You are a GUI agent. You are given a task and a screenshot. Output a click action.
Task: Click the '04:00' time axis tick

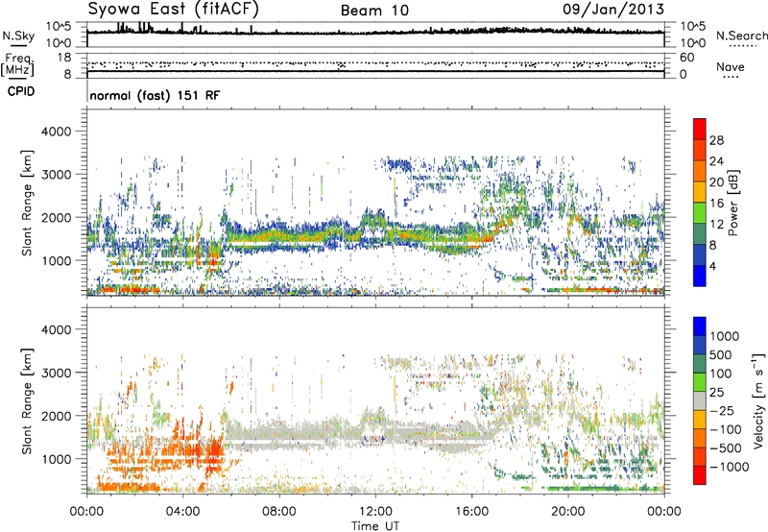[182, 512]
